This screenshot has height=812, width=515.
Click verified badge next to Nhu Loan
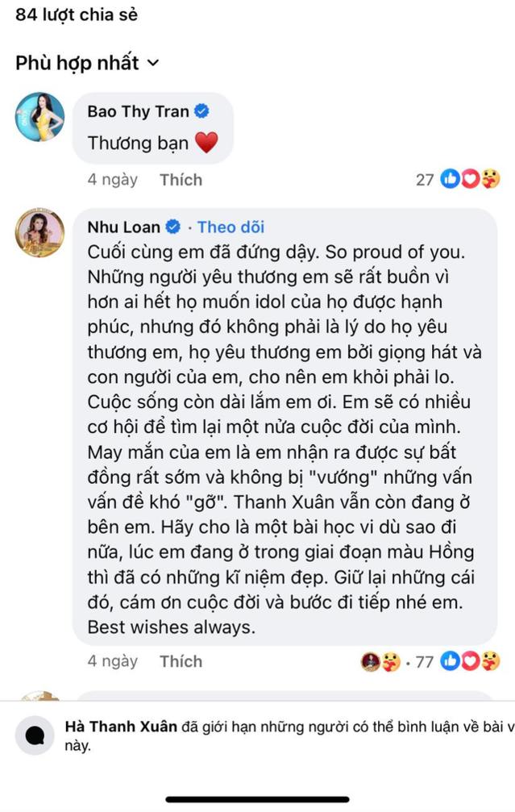point(172,227)
